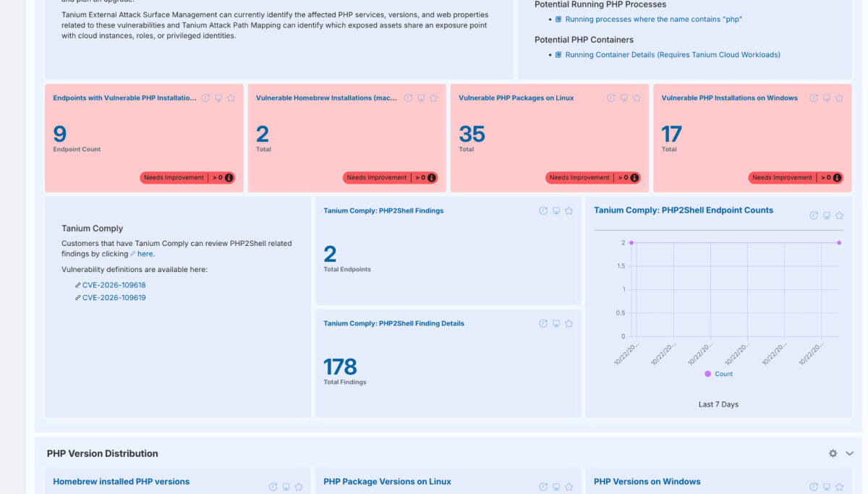Star the PHP2Shell Endpoint Counts chart
Image resolution: width=868 pixels, height=494 pixels.
839,216
